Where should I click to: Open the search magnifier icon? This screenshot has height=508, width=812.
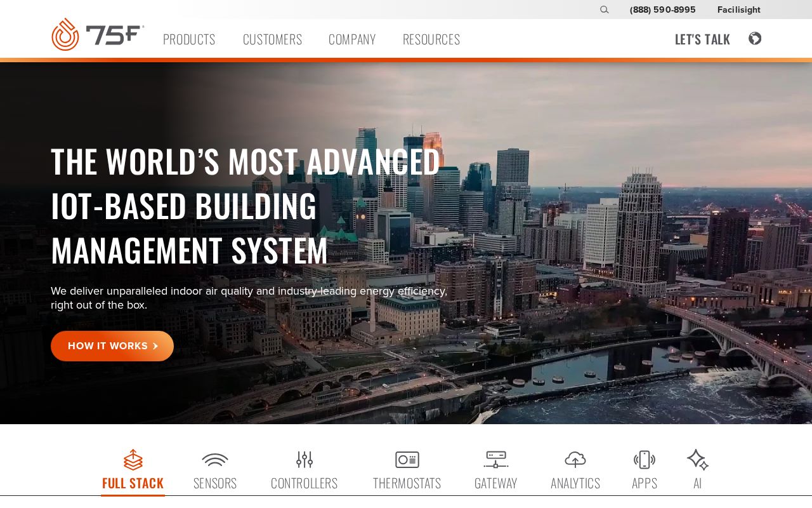pyautogui.click(x=604, y=10)
